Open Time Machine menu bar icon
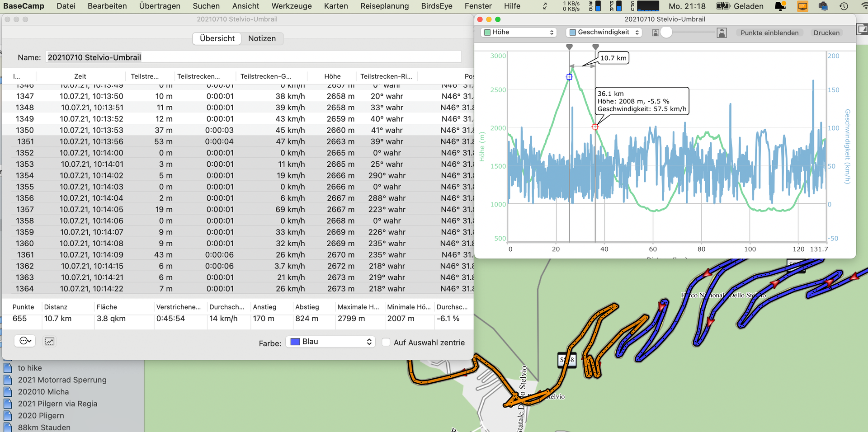 pyautogui.click(x=844, y=6)
